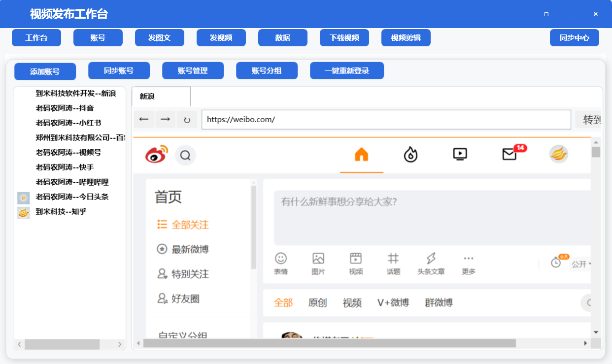Switch feed to 全部 tab
The width and height of the screenshot is (612, 364).
coord(283,302)
